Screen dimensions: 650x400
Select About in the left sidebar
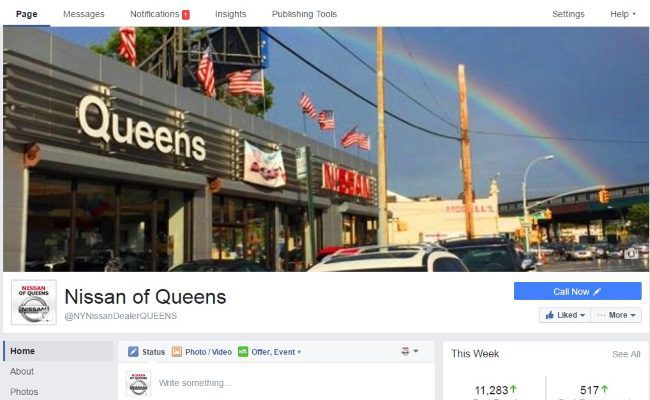point(22,371)
